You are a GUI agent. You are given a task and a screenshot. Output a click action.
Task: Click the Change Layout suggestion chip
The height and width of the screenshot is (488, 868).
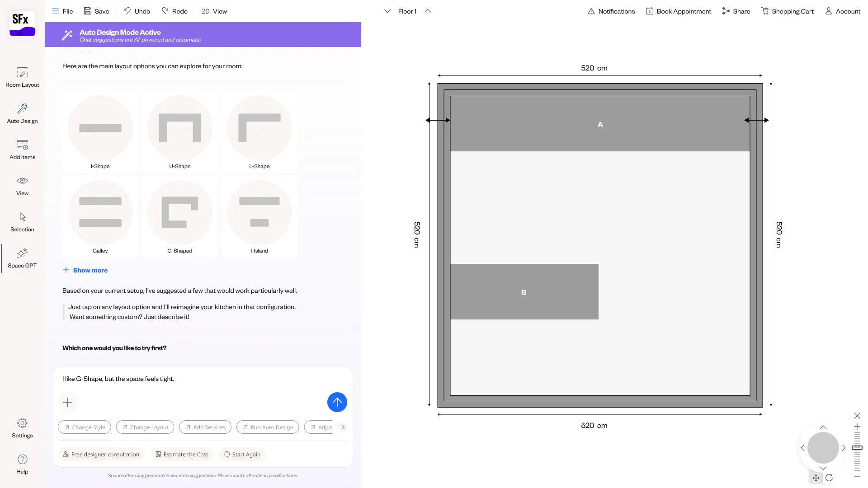click(x=145, y=427)
